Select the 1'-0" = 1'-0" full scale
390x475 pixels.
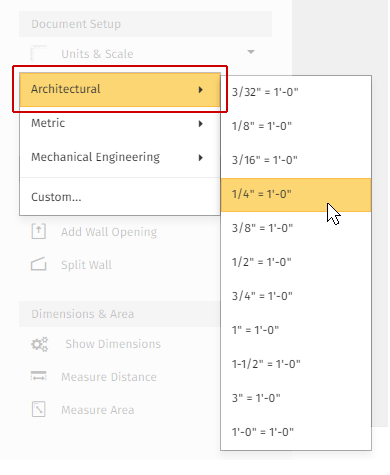click(296, 432)
